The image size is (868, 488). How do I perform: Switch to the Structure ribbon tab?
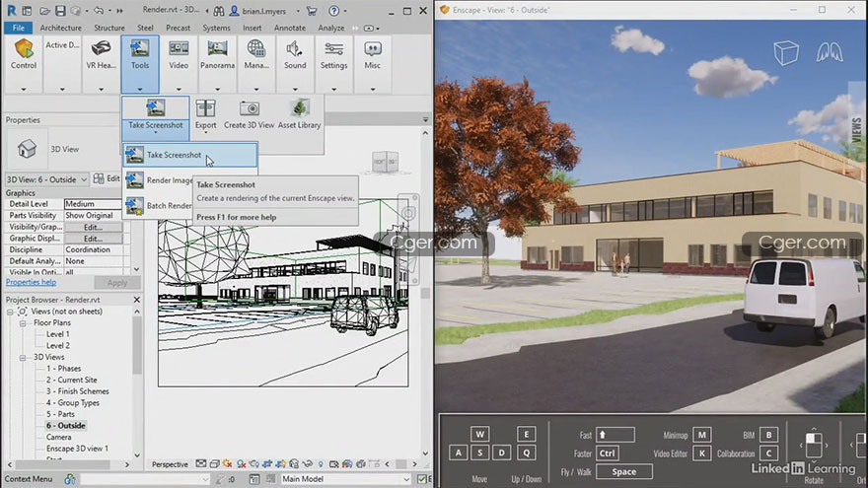(109, 28)
